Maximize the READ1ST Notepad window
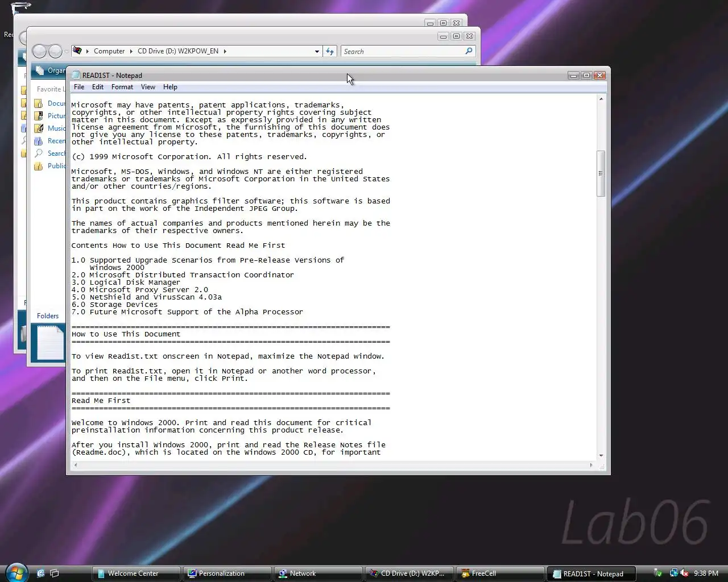 586,75
